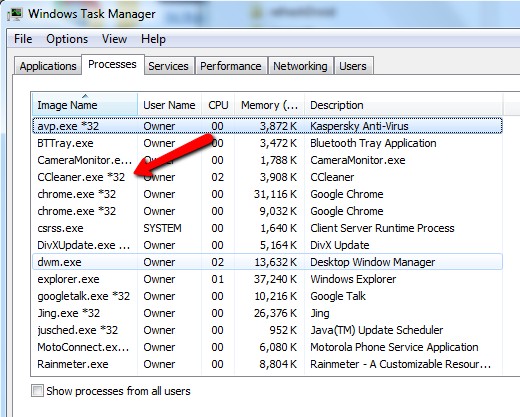520x417 pixels.
Task: Open the View menu
Action: [x=114, y=39]
